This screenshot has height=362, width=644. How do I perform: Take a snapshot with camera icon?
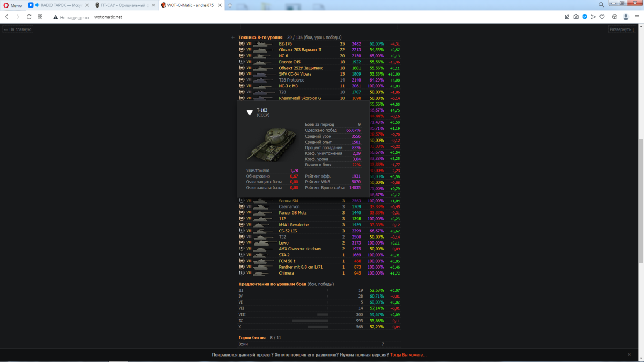pos(576,17)
